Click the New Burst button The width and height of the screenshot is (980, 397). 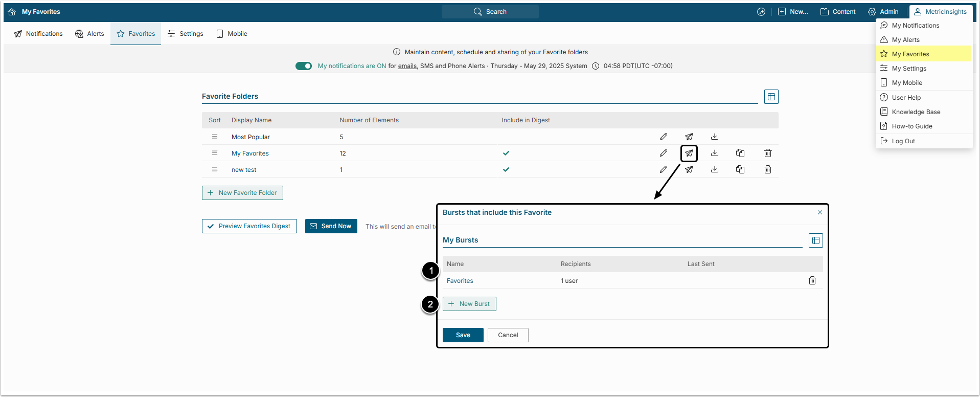coord(469,304)
